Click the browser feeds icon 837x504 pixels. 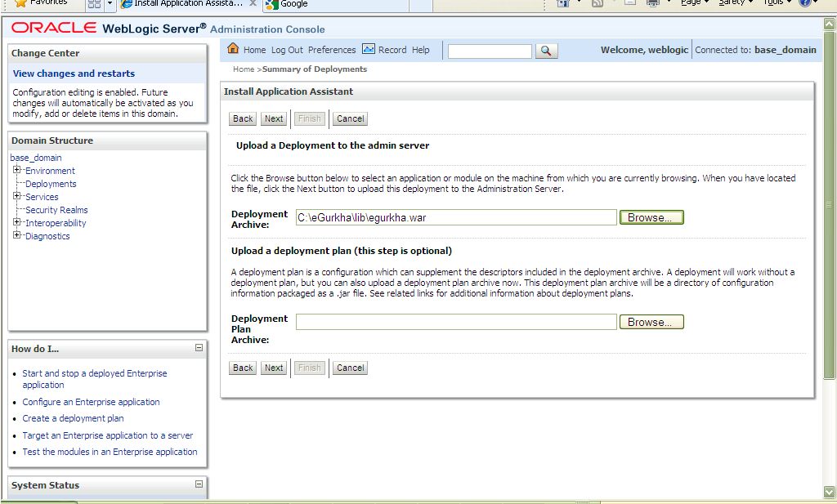coord(598,2)
